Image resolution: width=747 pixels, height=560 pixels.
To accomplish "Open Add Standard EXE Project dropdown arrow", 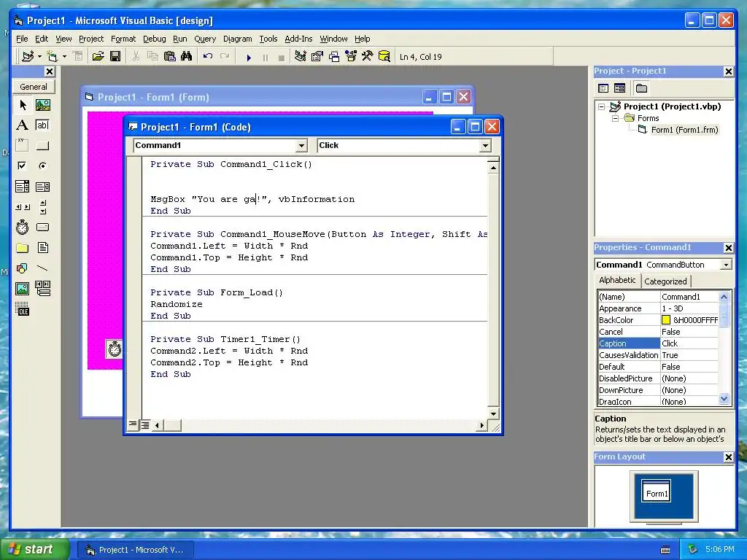I will (39, 56).
